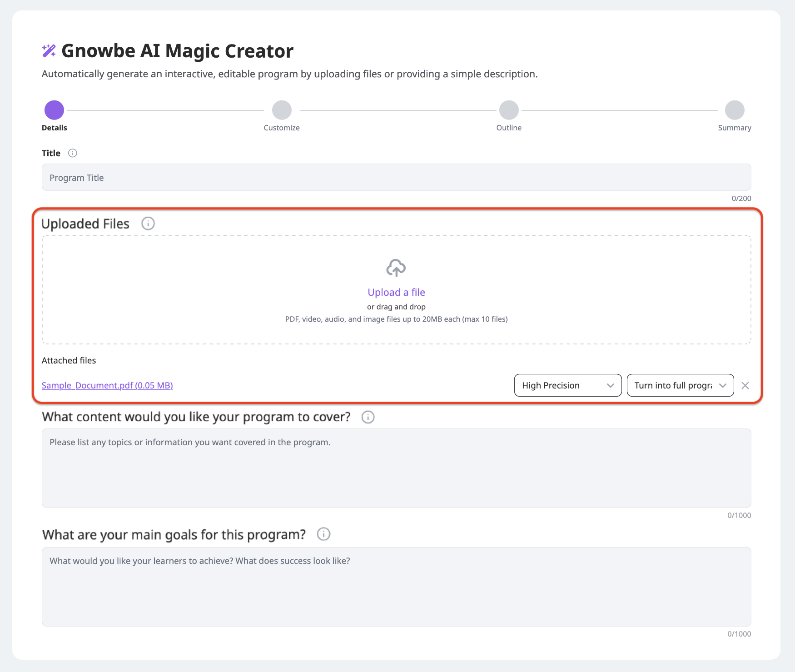795x672 pixels.
Task: Show info for main goals question
Action: (323, 534)
